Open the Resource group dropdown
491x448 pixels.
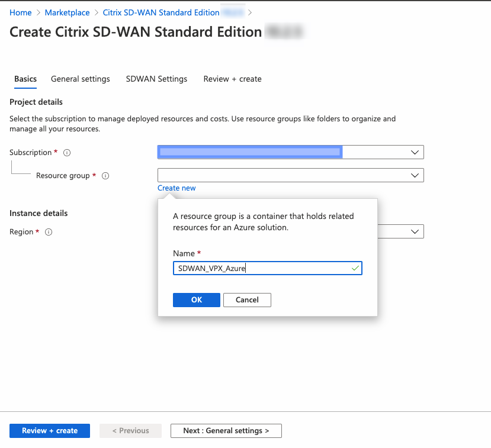coord(291,175)
